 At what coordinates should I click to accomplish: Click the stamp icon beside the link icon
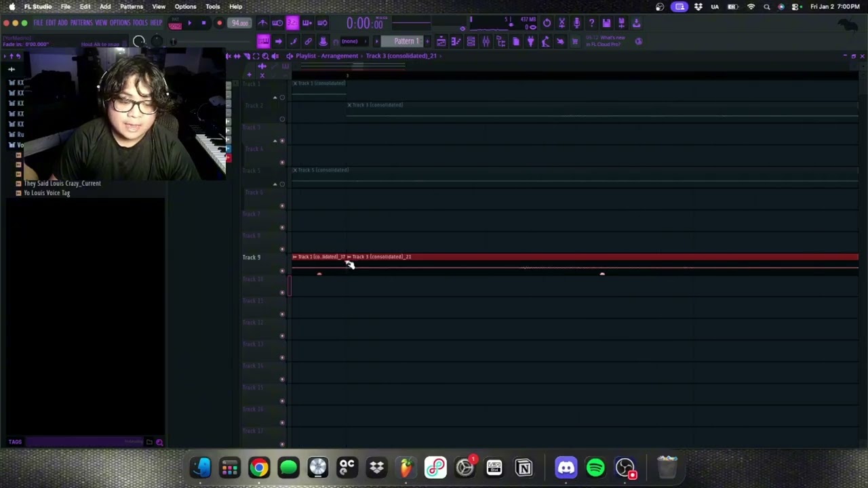pyautogui.click(x=323, y=41)
